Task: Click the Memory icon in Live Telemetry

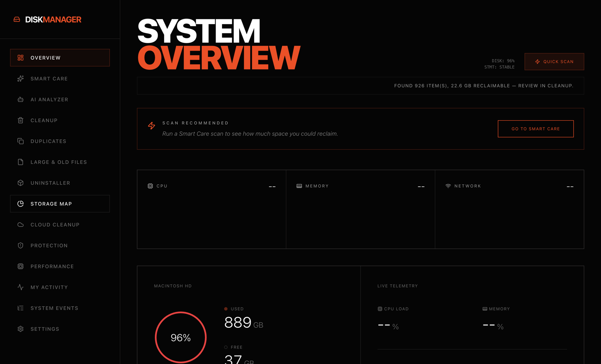Action: (485, 309)
